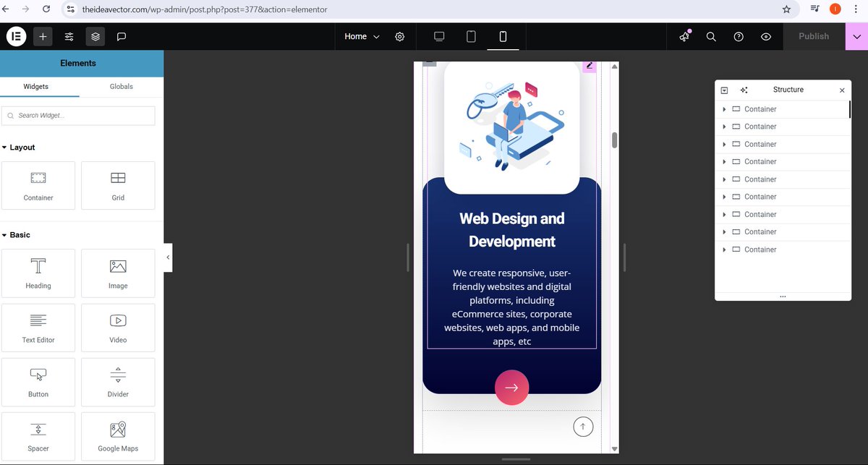Screen dimensions: 868x465
Task: Expand the third Container in Structure
Action: coord(724,145)
